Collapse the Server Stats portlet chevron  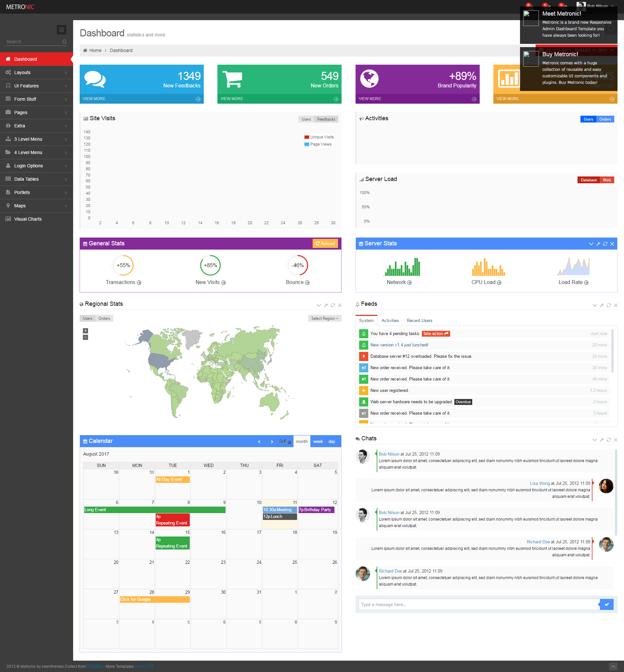(x=591, y=244)
